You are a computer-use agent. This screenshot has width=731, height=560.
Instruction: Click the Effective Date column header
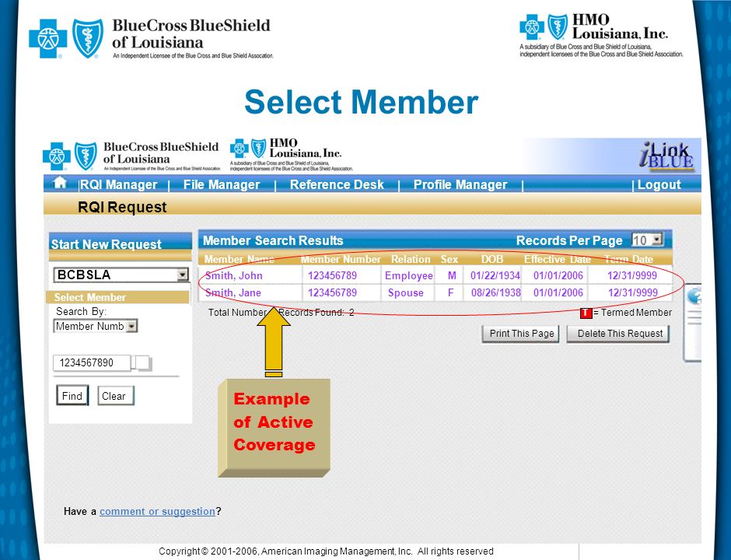[557, 259]
